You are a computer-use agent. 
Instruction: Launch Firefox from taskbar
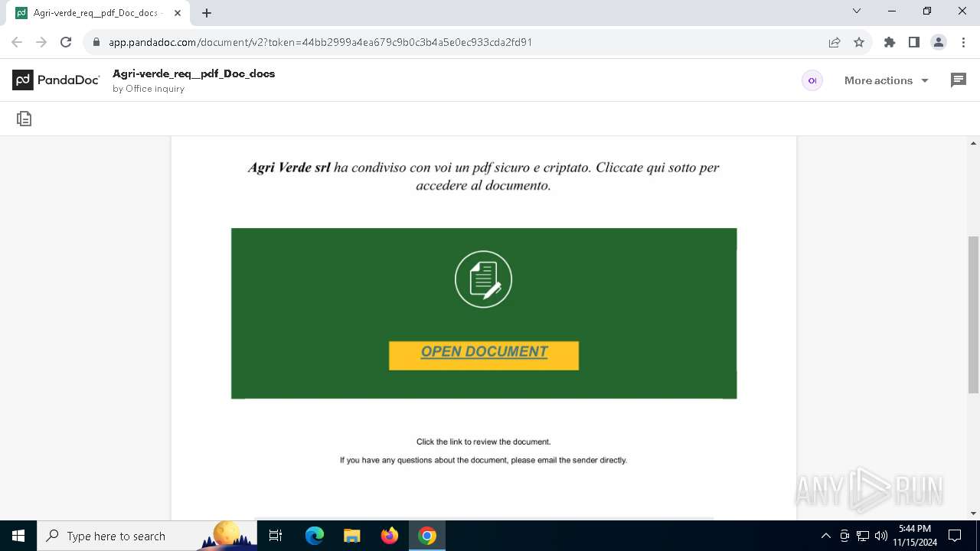point(390,536)
